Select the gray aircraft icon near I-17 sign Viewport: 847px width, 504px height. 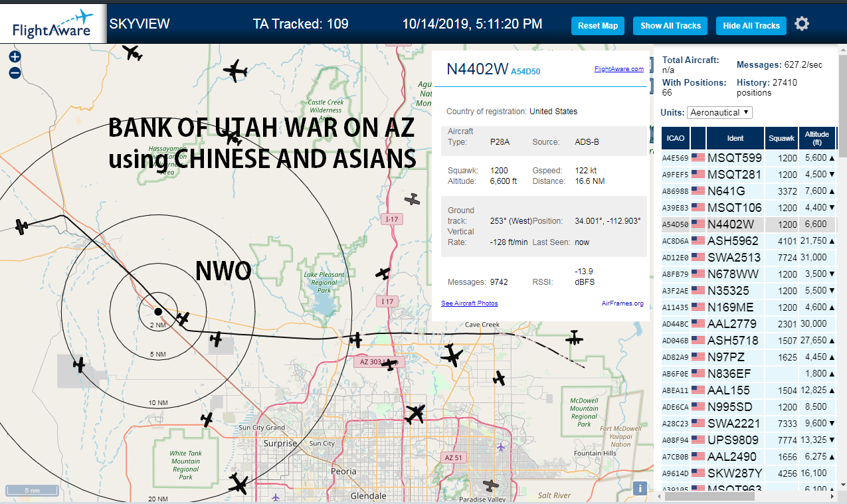click(x=413, y=199)
